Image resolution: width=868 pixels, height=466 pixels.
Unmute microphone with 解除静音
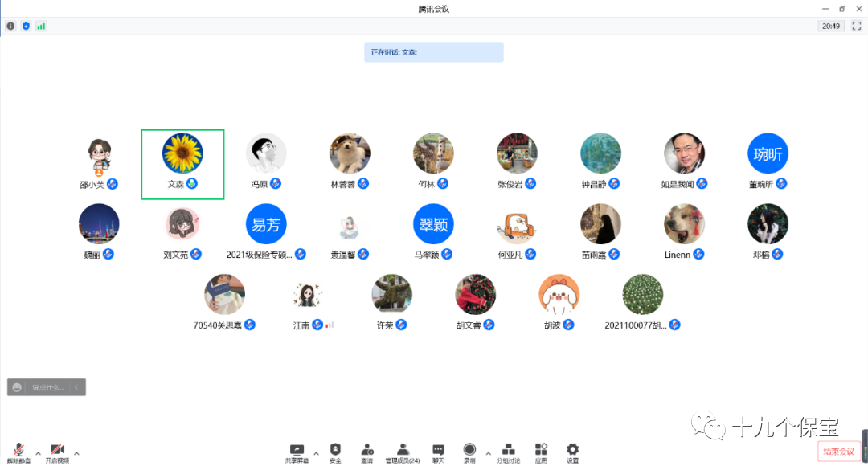pyautogui.click(x=18, y=452)
